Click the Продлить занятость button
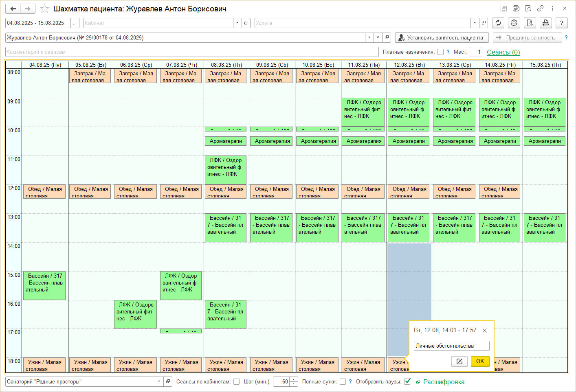576x392 pixels. 527,37
